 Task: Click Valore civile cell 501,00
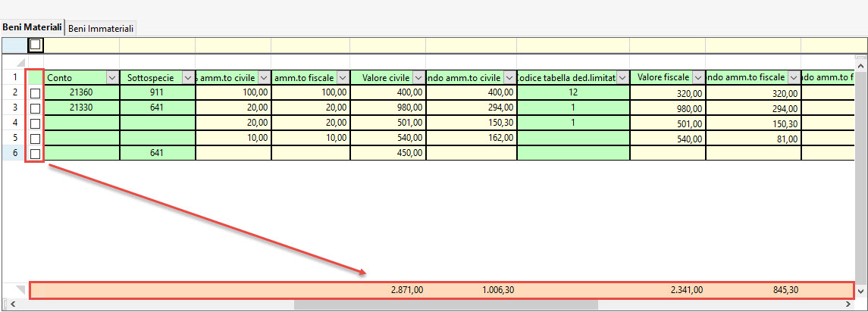(388, 123)
